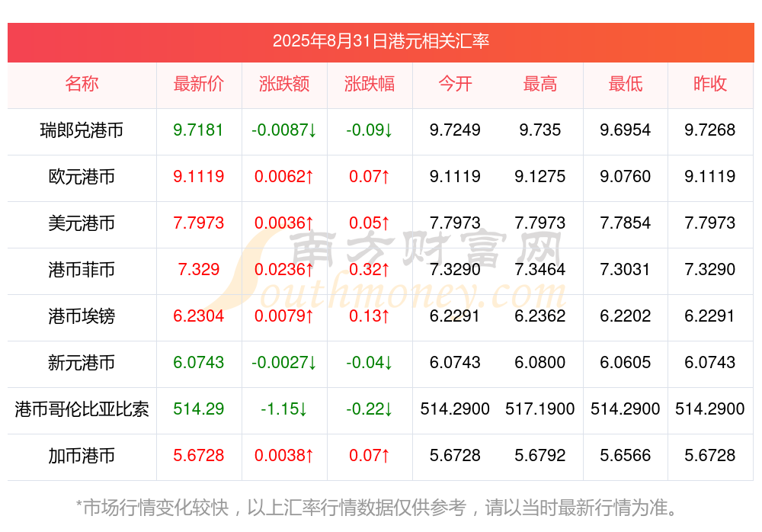Viewport: 762px width, 532px height.
Task: Click the percentage 0.13↑
Action: click(x=370, y=316)
